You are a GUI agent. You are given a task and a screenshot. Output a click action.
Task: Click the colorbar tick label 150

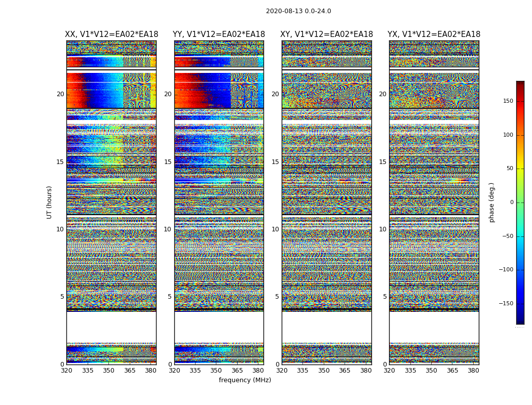508,101
